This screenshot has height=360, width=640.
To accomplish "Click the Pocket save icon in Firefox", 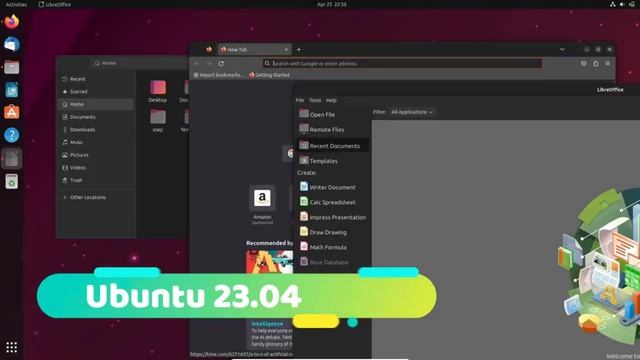I will (x=584, y=64).
